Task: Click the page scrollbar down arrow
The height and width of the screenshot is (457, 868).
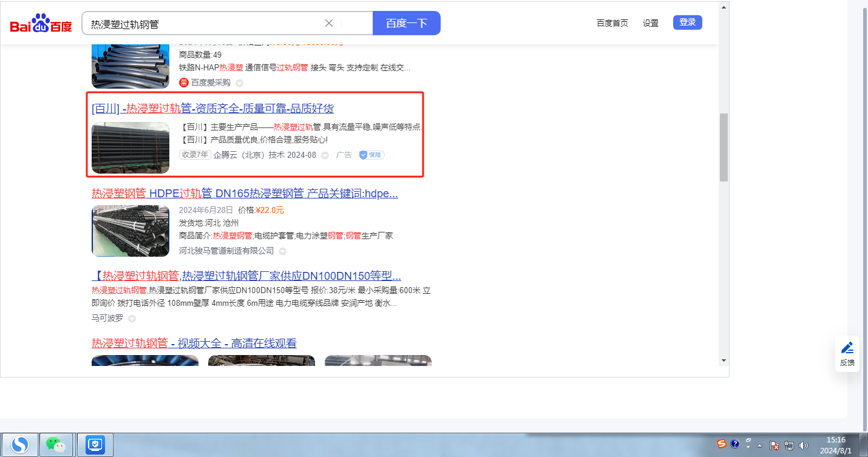Action: [x=723, y=361]
